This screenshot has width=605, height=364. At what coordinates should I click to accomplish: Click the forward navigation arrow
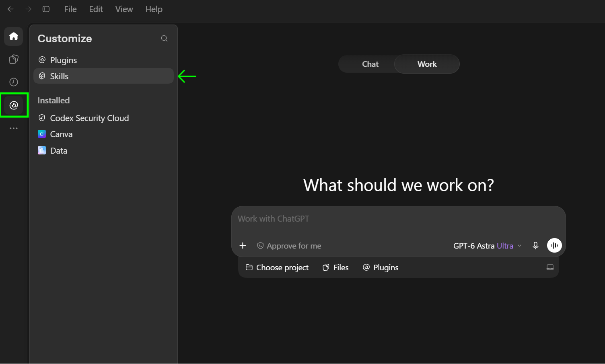click(x=29, y=9)
